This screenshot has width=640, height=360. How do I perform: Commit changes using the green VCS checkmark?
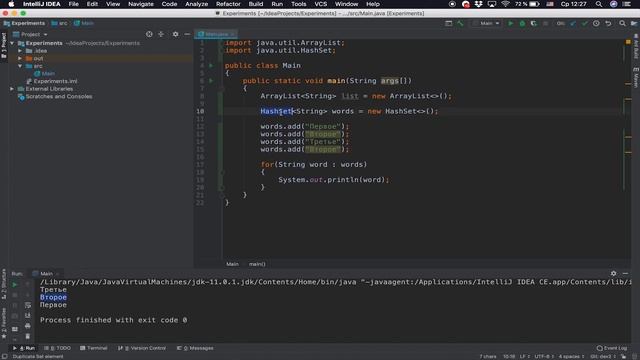[584, 24]
